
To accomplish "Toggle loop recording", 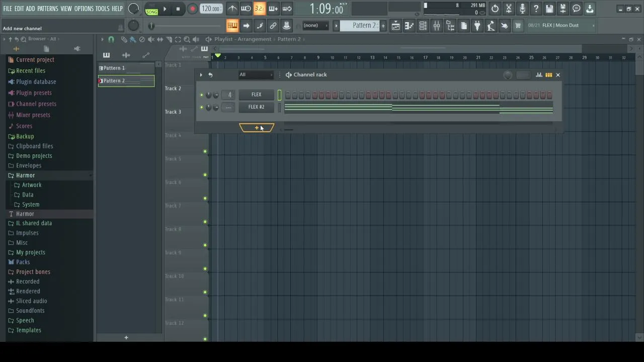I will 287,9.
